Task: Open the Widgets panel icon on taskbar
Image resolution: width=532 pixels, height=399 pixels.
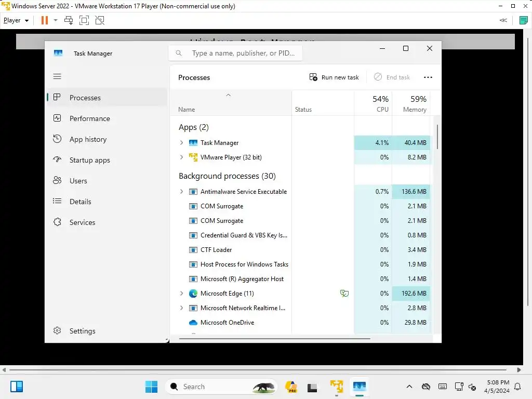Action: (17, 387)
